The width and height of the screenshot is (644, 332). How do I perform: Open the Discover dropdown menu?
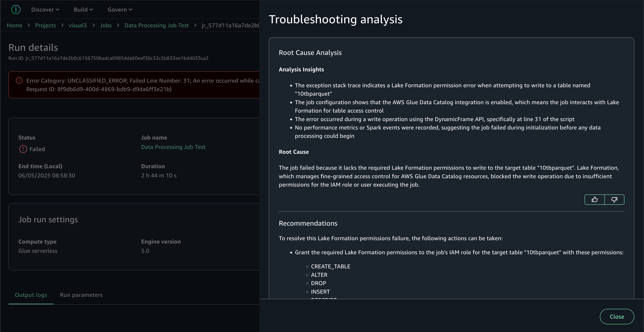45,10
